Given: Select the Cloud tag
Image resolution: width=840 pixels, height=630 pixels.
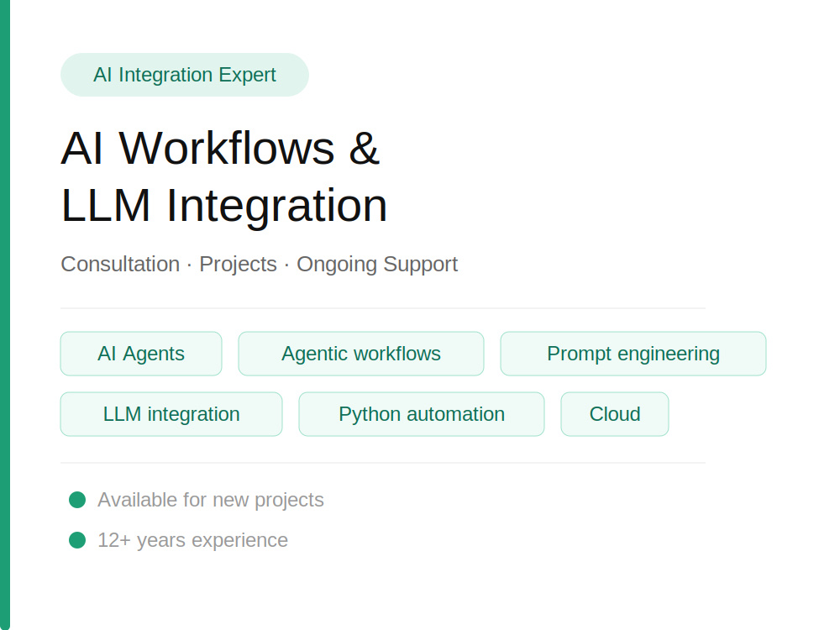Looking at the screenshot, I should (x=615, y=414).
